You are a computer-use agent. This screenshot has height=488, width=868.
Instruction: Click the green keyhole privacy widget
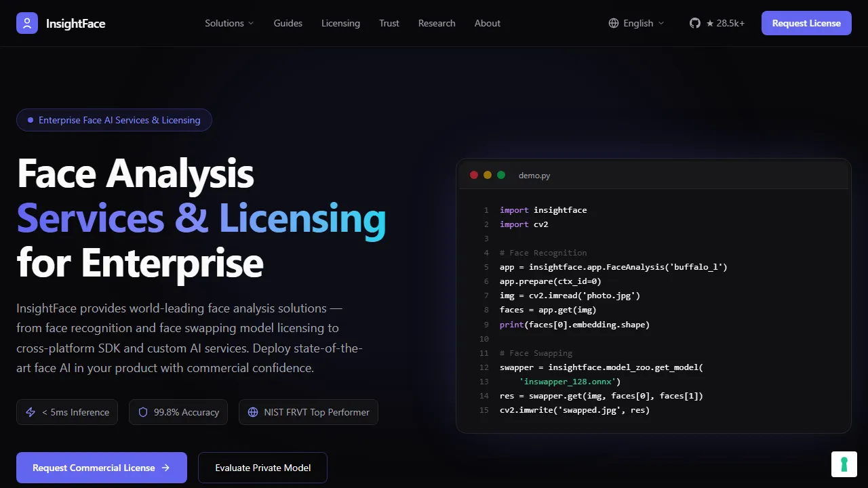coord(844,464)
